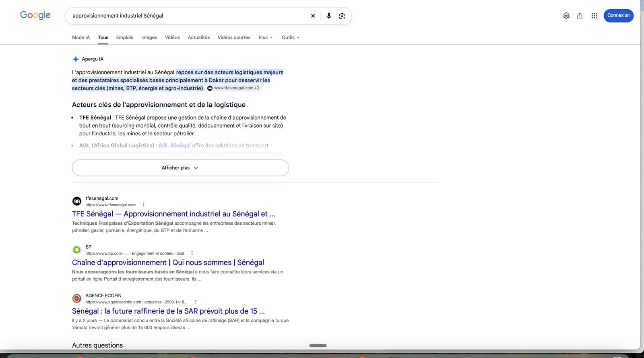Screen dimensions: 644x358
Task: Clear the search query with the X icon
Action: 313,16
